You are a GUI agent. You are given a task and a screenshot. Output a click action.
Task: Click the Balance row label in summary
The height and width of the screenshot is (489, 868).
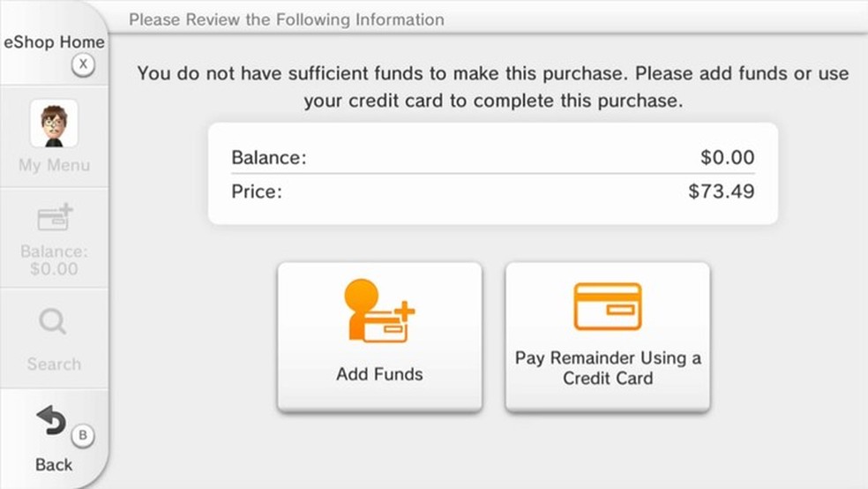(x=268, y=158)
